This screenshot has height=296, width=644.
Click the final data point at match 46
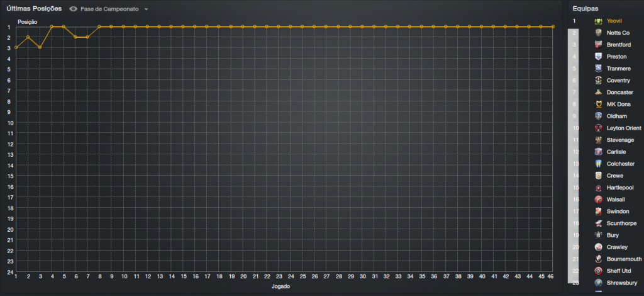pyautogui.click(x=553, y=26)
